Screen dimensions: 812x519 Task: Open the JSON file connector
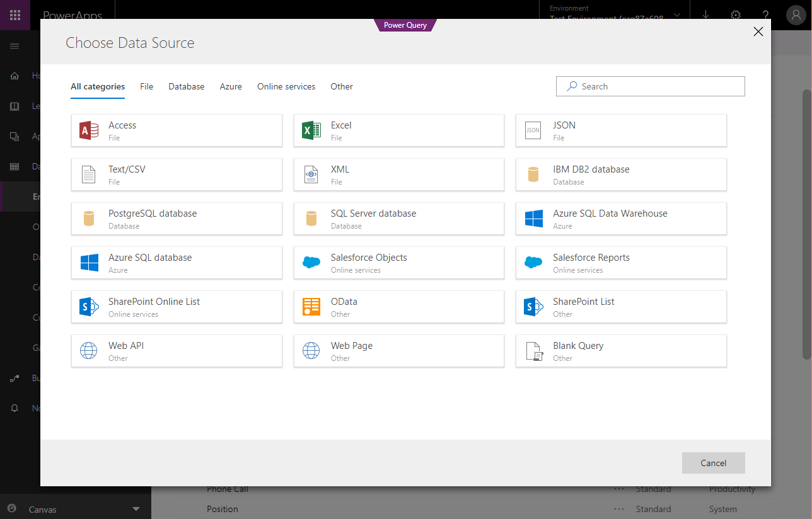621,130
